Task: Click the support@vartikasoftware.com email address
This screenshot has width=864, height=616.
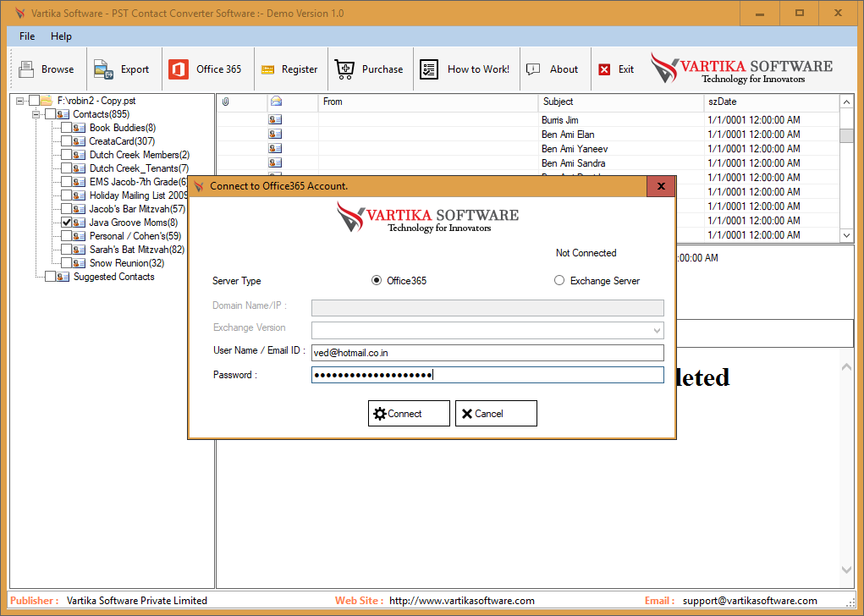Action: coord(750,601)
